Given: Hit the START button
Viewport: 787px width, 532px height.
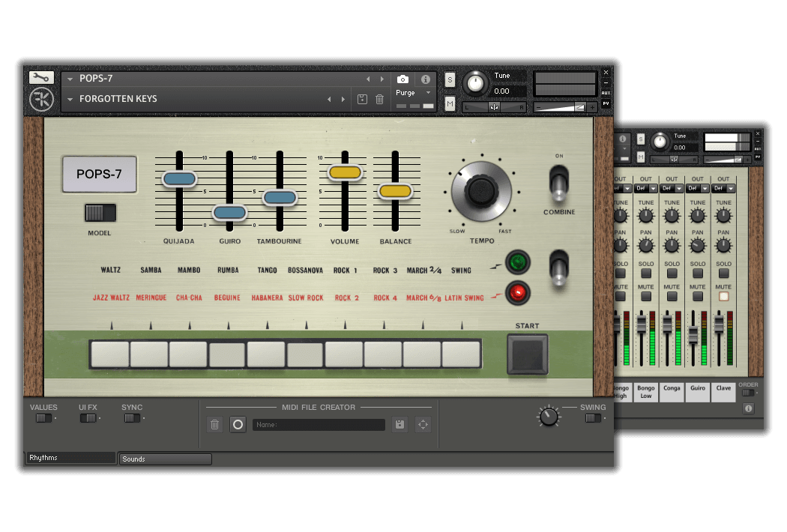Looking at the screenshot, I should [x=527, y=354].
